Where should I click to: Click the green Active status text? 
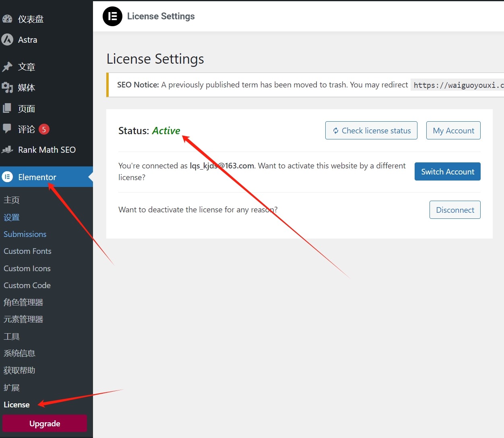click(166, 131)
